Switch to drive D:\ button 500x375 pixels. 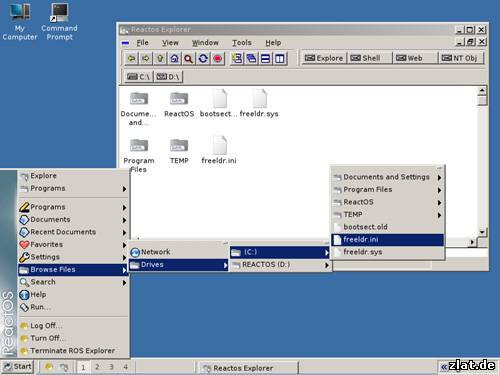[x=168, y=77]
